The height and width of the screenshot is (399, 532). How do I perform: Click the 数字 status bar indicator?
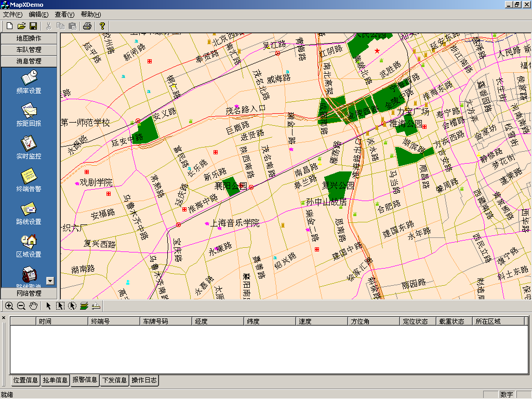pyautogui.click(x=507, y=395)
